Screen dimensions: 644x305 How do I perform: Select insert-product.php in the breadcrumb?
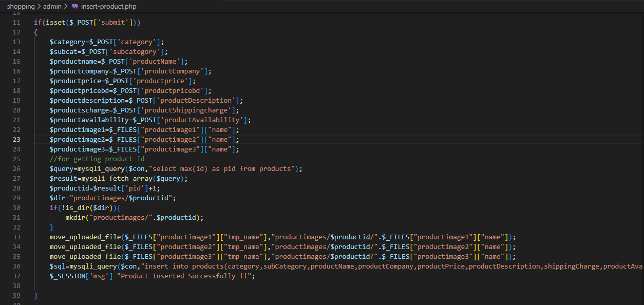coord(108,7)
